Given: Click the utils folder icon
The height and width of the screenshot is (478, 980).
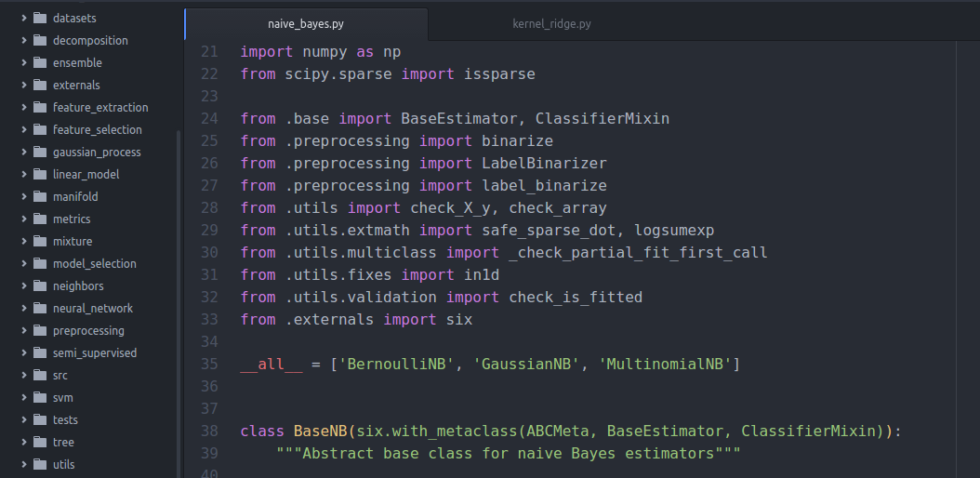Looking at the screenshot, I should [x=40, y=464].
